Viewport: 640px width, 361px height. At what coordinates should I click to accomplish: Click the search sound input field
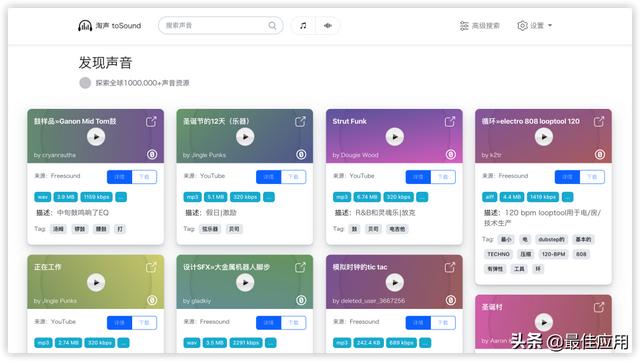point(220,25)
